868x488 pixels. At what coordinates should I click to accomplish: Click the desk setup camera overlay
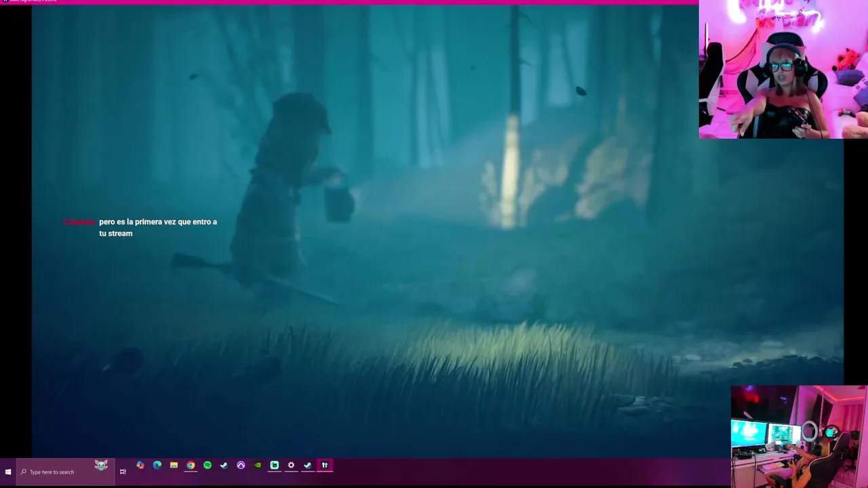point(799,436)
